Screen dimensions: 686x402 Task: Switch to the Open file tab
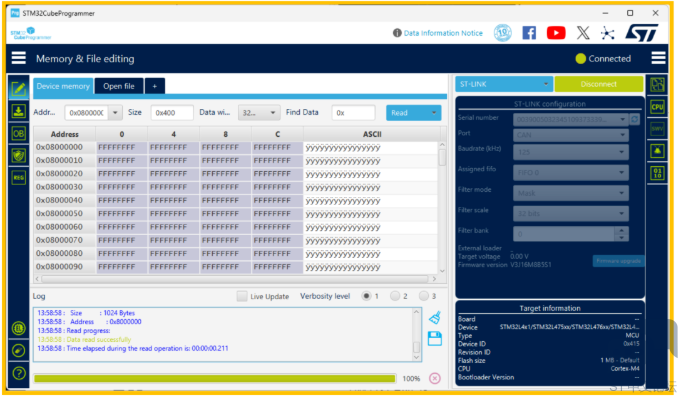119,86
